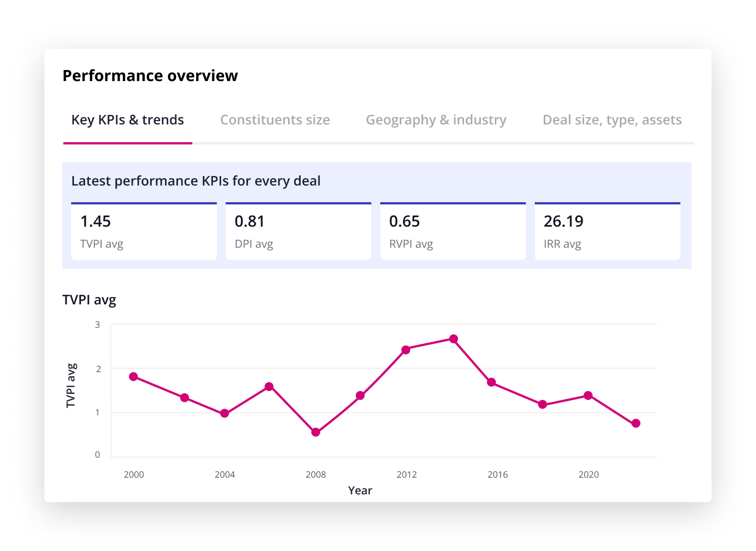The image size is (756, 551).
Task: Click the vertical TVPI avg axis label
Action: (x=71, y=385)
